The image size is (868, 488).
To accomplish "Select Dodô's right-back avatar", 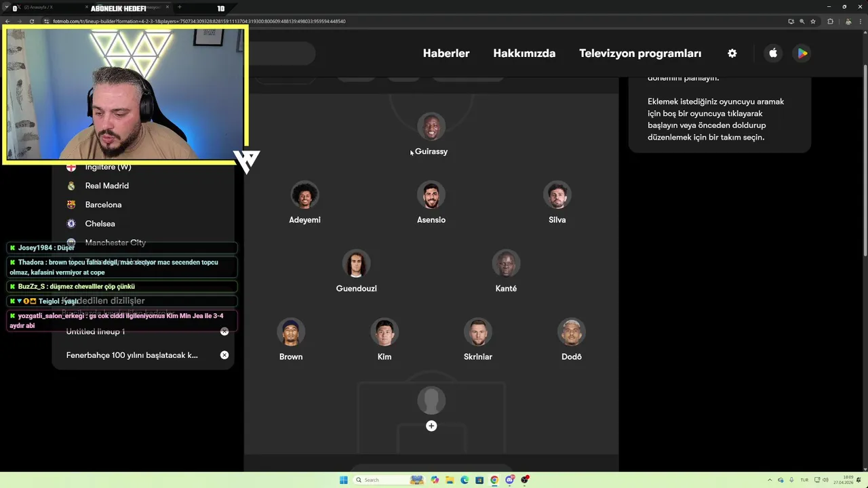I will point(572,332).
